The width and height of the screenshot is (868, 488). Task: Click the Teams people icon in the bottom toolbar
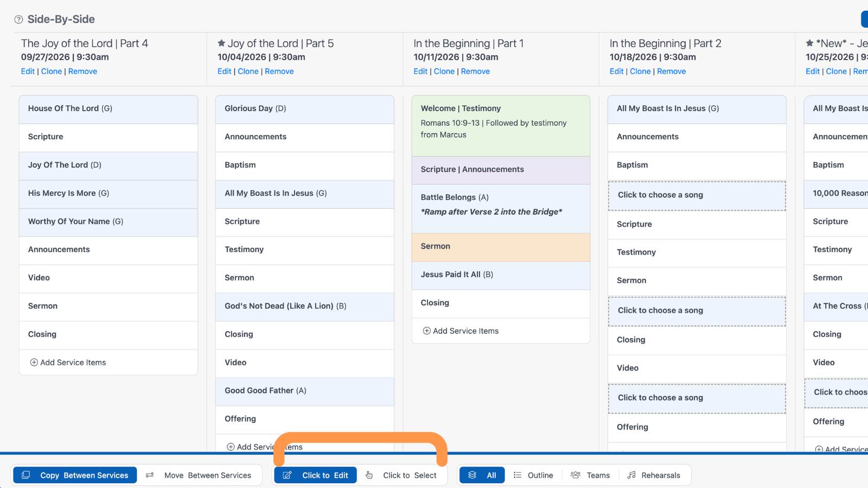pyautogui.click(x=576, y=475)
